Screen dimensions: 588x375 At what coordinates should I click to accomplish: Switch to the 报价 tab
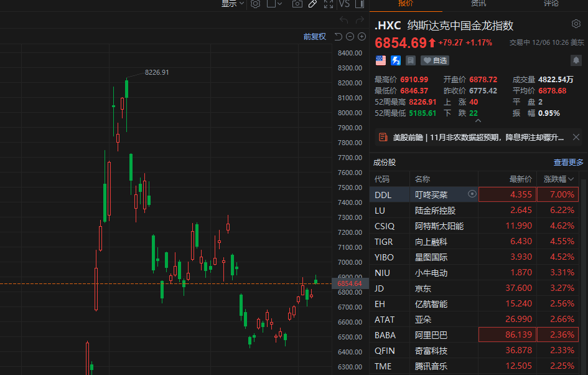[x=406, y=4]
